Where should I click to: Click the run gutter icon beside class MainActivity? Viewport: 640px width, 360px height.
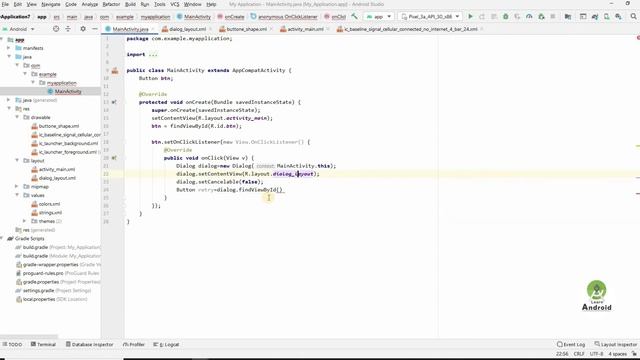pyautogui.click(x=115, y=71)
